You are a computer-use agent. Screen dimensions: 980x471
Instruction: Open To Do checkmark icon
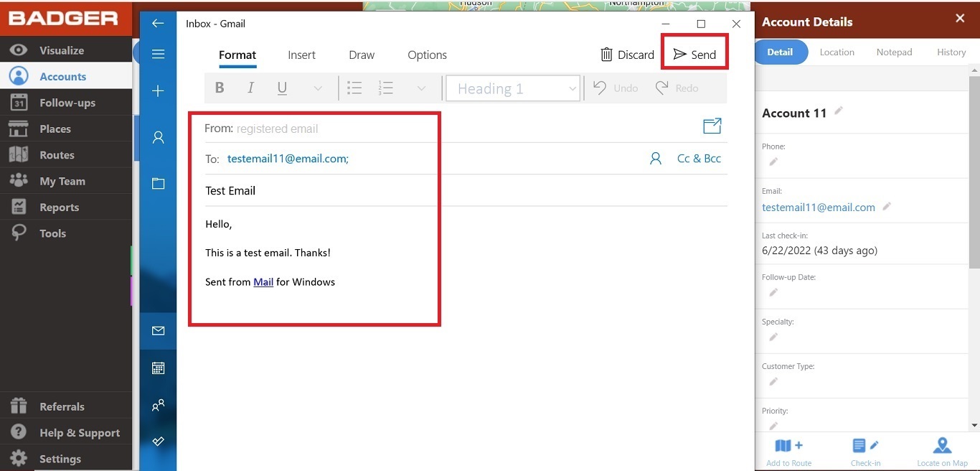point(158,442)
